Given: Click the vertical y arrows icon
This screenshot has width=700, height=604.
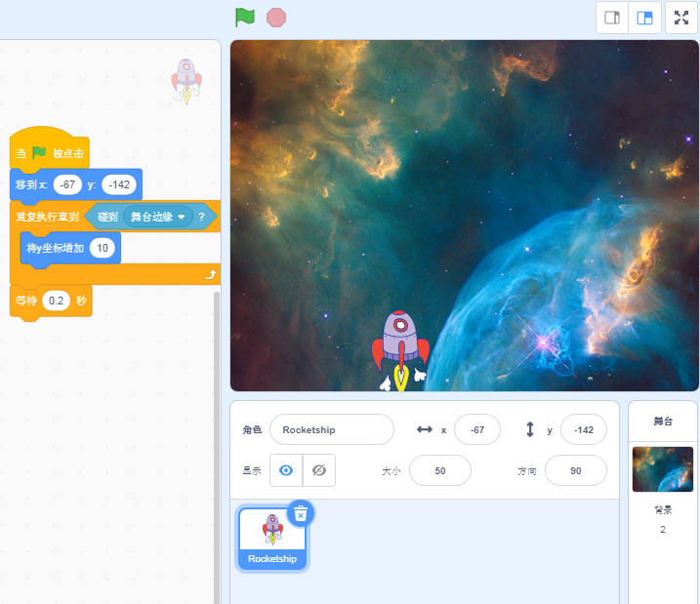Looking at the screenshot, I should pyautogui.click(x=530, y=429).
